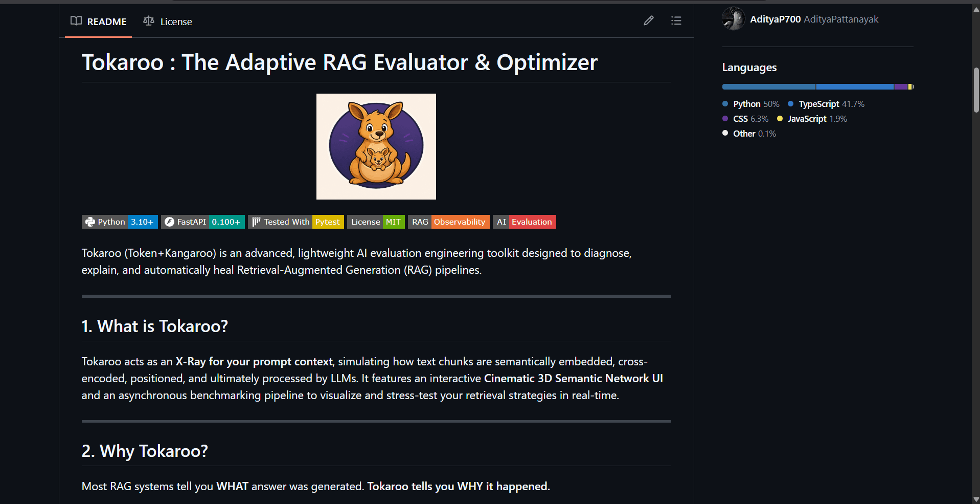Select JavaScript 1.9% language link
The height and width of the screenshot is (504, 980).
(x=812, y=119)
